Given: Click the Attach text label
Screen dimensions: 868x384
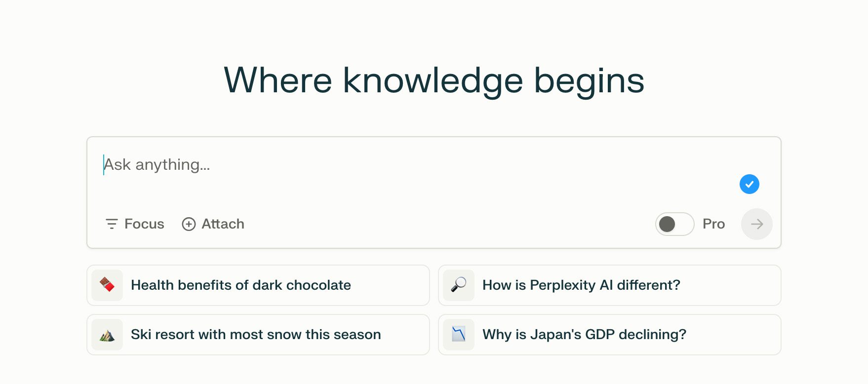Looking at the screenshot, I should (x=223, y=224).
